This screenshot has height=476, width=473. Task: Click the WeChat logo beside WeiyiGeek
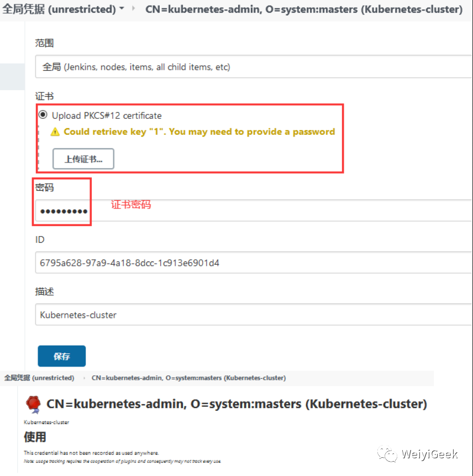[387, 454]
